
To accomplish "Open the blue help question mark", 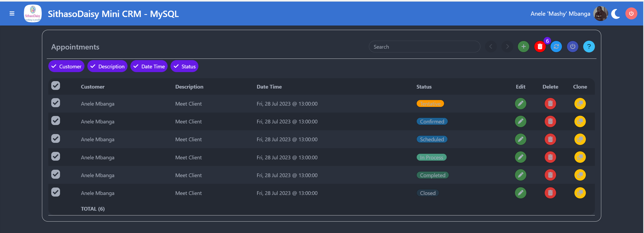I will [589, 47].
